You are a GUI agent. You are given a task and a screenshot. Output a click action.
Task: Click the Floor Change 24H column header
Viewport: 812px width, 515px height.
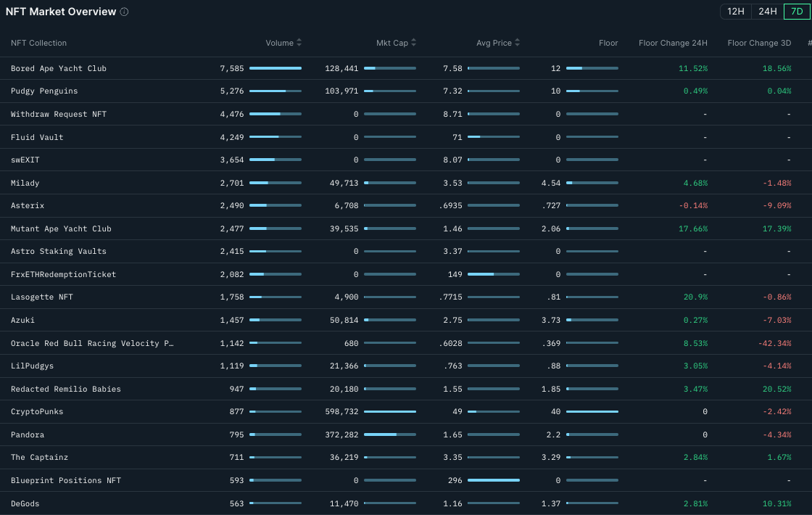tap(673, 43)
